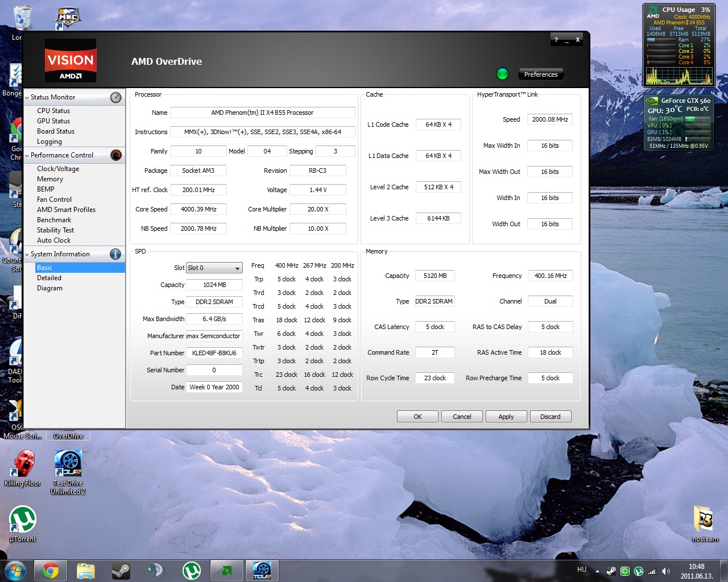The image size is (728, 582).
Task: Click the Part Number KLED48F-B8KU6 field
Action: point(214,353)
